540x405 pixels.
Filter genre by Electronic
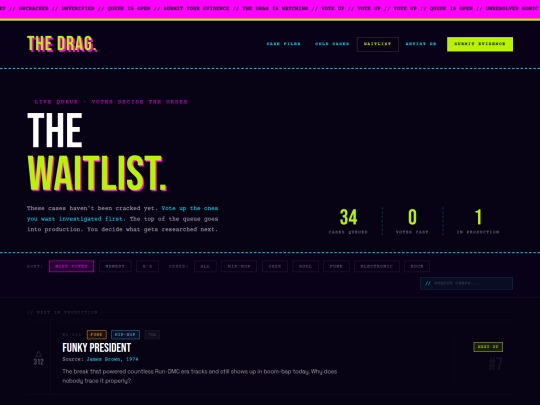(377, 266)
